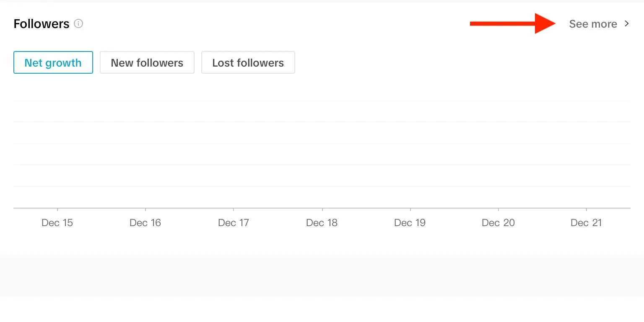Viewport: 644px width, 322px height.
Task: Click the Dec 18 date label
Action: (322, 223)
